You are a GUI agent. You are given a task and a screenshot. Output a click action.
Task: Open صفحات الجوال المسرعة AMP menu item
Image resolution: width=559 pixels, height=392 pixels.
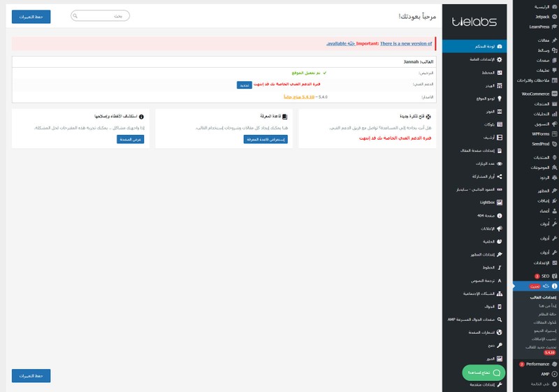coord(474,319)
